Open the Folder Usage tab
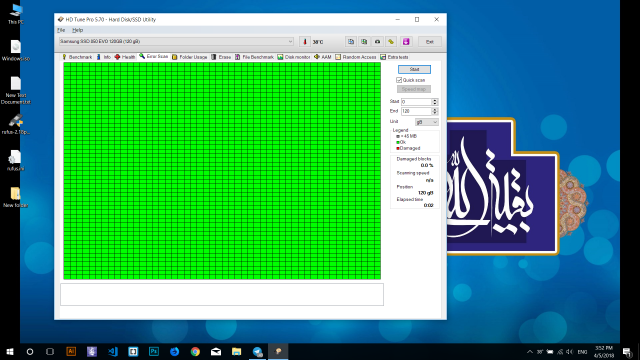Screen dimensions: 640x360 pos(189,57)
